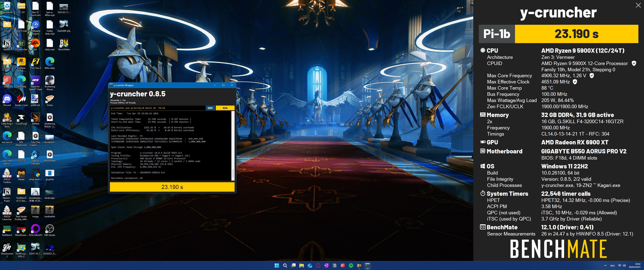644x270 pixels.
Task: Launch the Dead by Daylight desktop icon
Action: (x=36, y=157)
